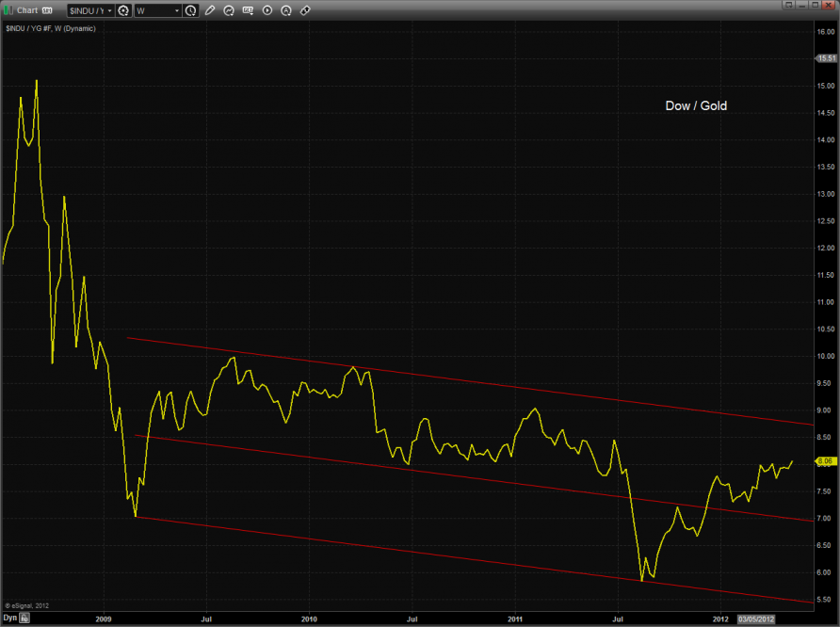The height and width of the screenshot is (627, 840).
Task: Click the 03/05/2012 date marker
Action: coord(756,619)
